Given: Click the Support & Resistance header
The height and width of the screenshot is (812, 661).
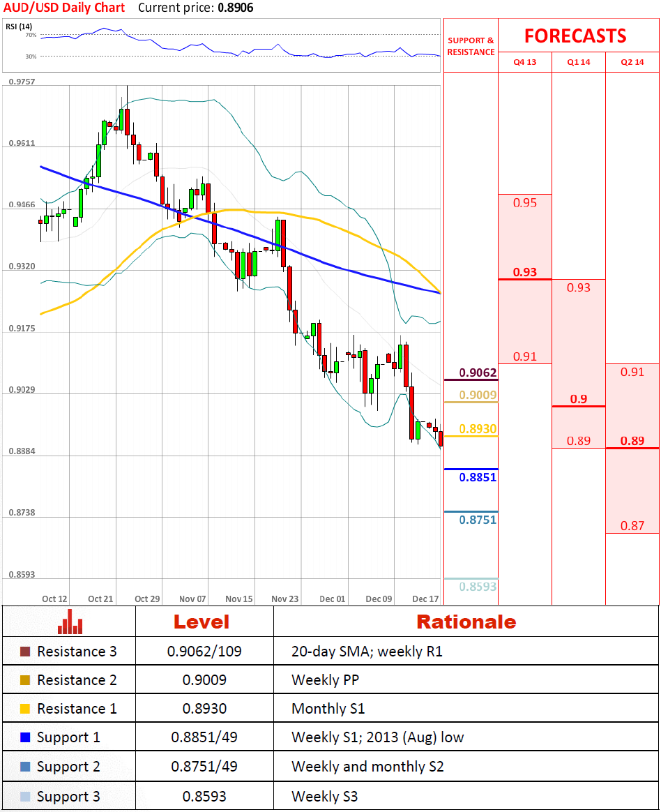Looking at the screenshot, I should (471, 46).
